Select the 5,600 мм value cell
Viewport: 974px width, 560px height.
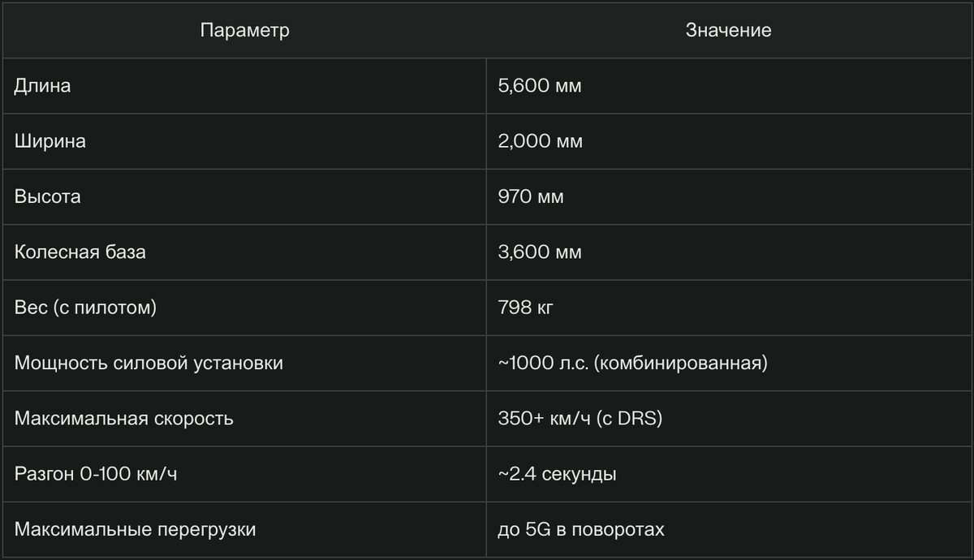[728, 86]
